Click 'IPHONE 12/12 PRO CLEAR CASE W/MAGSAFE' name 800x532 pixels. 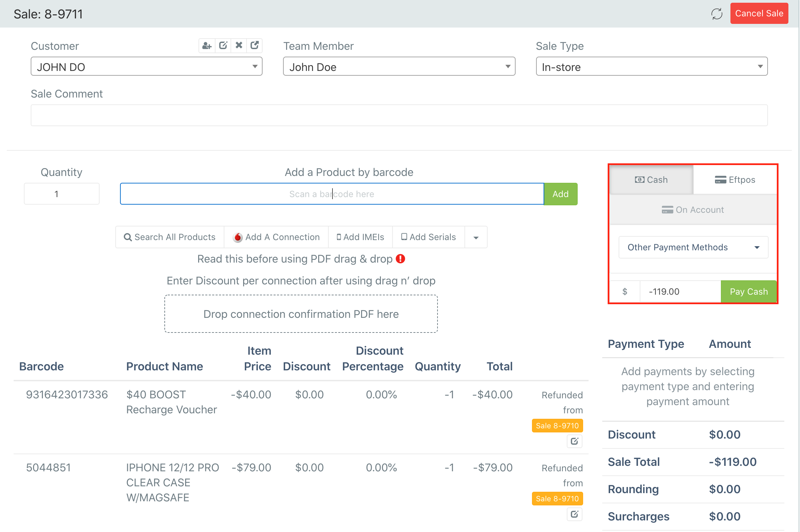click(173, 483)
